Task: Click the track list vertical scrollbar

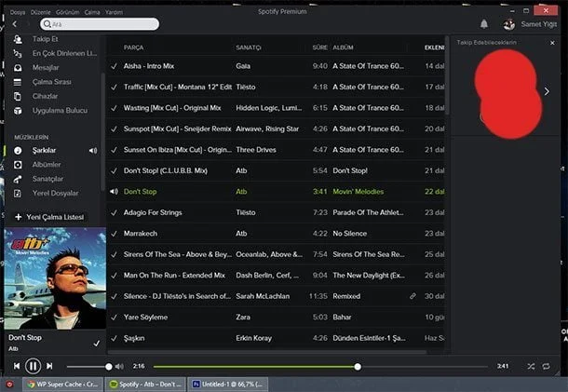Action: (448, 75)
